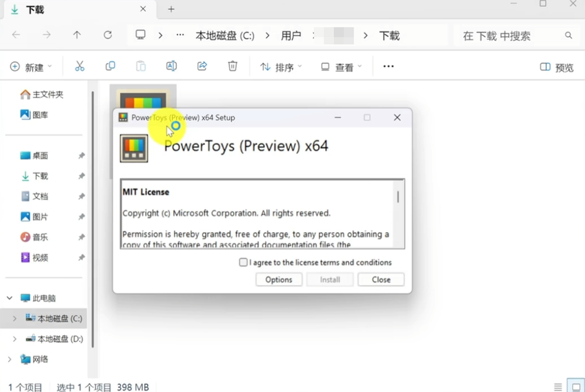Tick the license agreement checkbox

(243, 262)
